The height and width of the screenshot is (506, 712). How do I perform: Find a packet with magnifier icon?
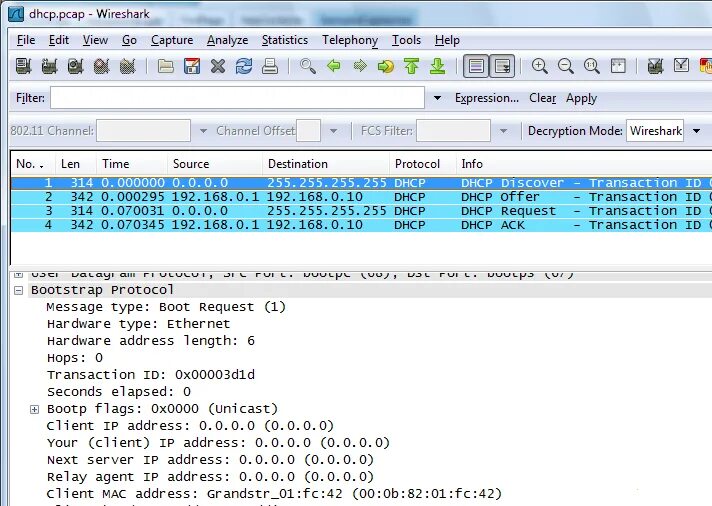(x=308, y=66)
